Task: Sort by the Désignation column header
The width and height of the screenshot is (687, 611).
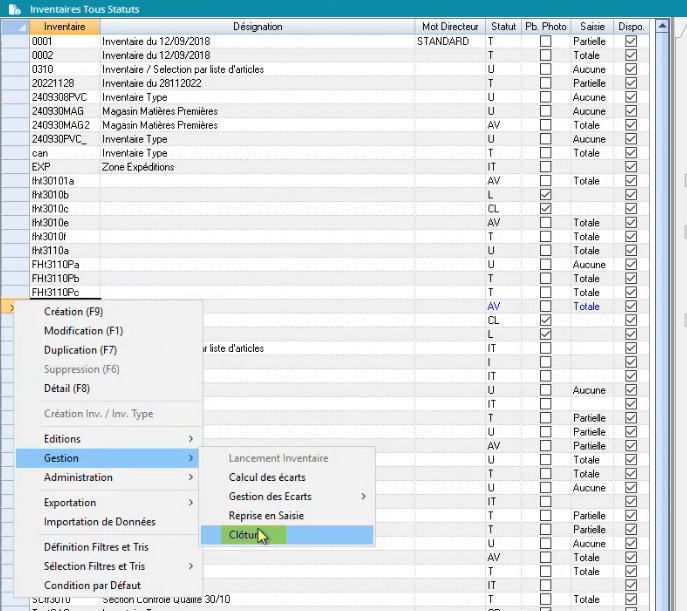Action: [257, 26]
